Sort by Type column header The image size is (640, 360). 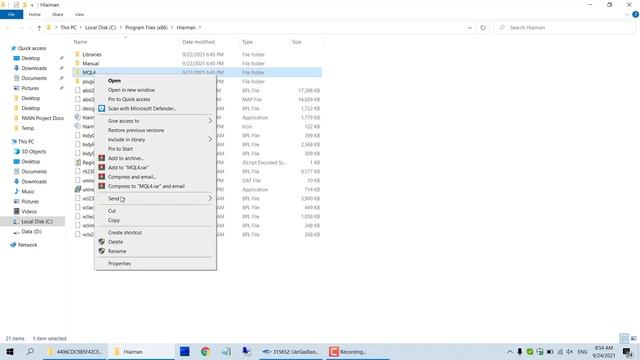(x=247, y=42)
